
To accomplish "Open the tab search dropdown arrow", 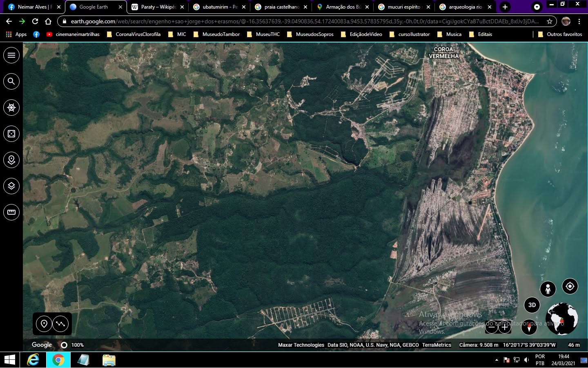I will point(537,7).
